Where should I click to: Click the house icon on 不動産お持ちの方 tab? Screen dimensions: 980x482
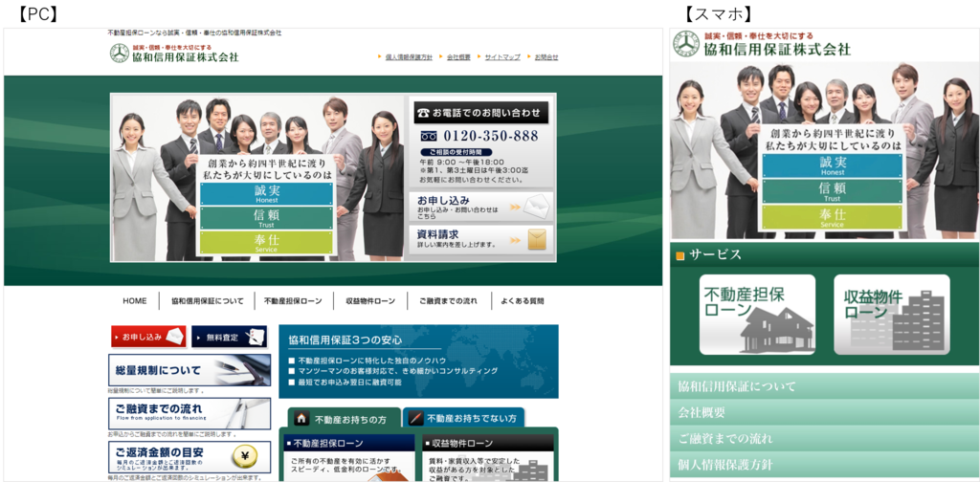tap(301, 418)
